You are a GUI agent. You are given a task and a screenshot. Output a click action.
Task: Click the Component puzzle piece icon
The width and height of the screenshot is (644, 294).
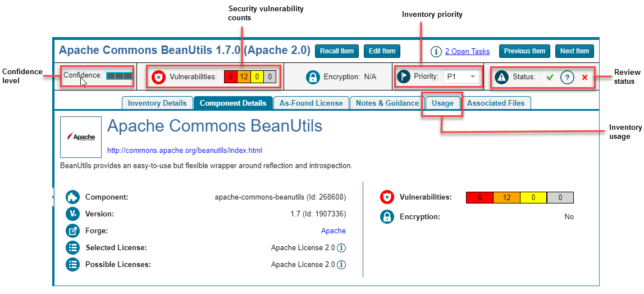[x=72, y=197]
